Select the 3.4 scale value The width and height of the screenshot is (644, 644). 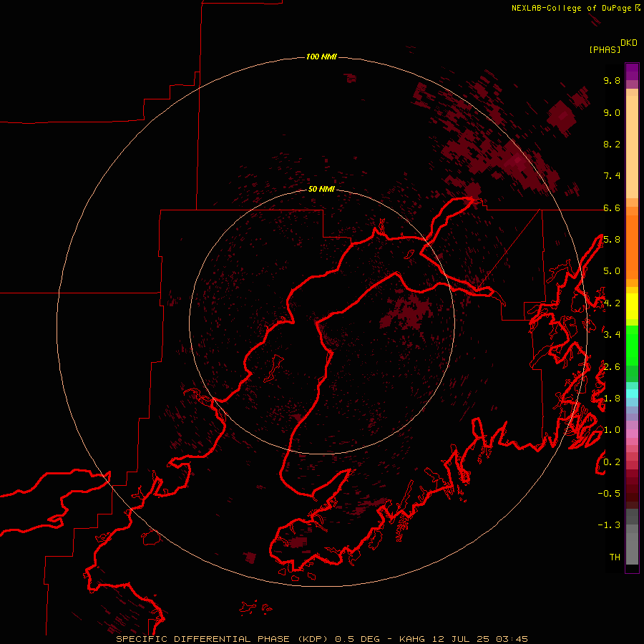612,335
